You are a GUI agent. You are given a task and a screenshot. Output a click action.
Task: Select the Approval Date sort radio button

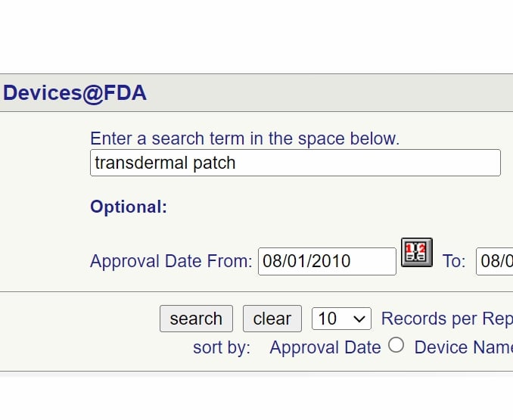click(x=396, y=346)
